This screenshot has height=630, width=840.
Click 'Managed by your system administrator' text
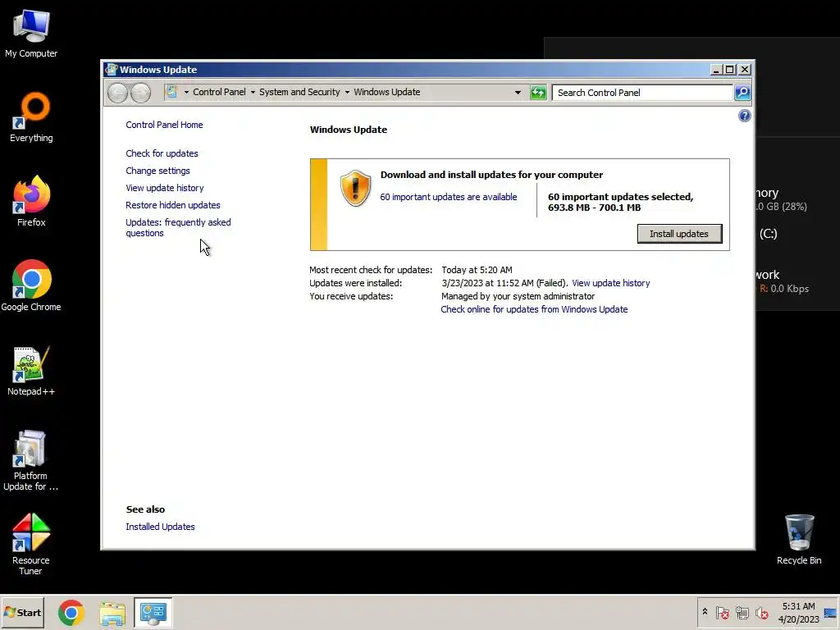[518, 296]
